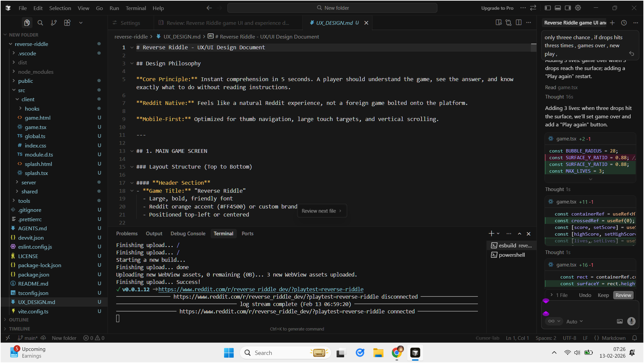Image resolution: width=644 pixels, height=363 pixels.
Task: Start a new chat with plus icon
Action: click(612, 23)
